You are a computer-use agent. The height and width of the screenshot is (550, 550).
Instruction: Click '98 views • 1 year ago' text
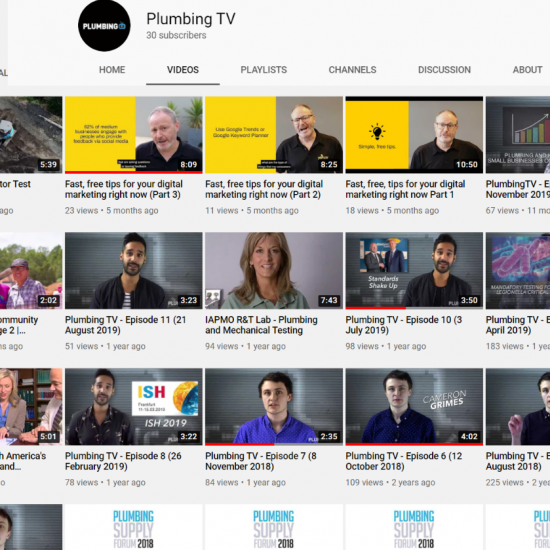(386, 346)
